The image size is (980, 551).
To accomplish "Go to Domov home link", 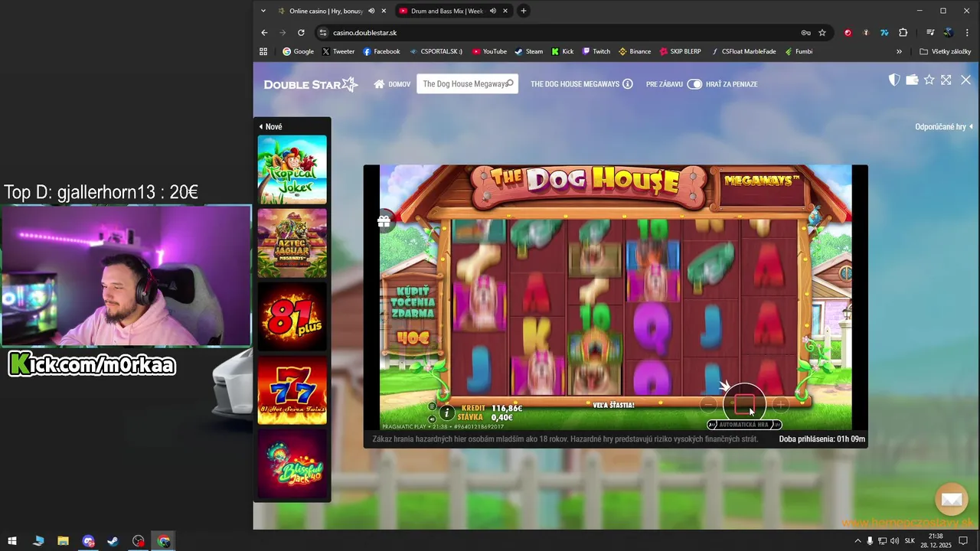I will [x=392, y=84].
